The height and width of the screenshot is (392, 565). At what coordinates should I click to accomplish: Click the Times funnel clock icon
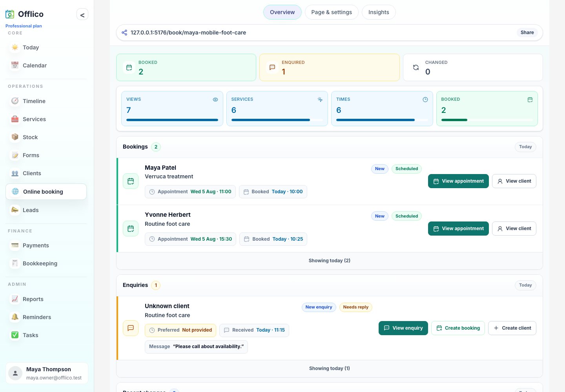click(425, 100)
